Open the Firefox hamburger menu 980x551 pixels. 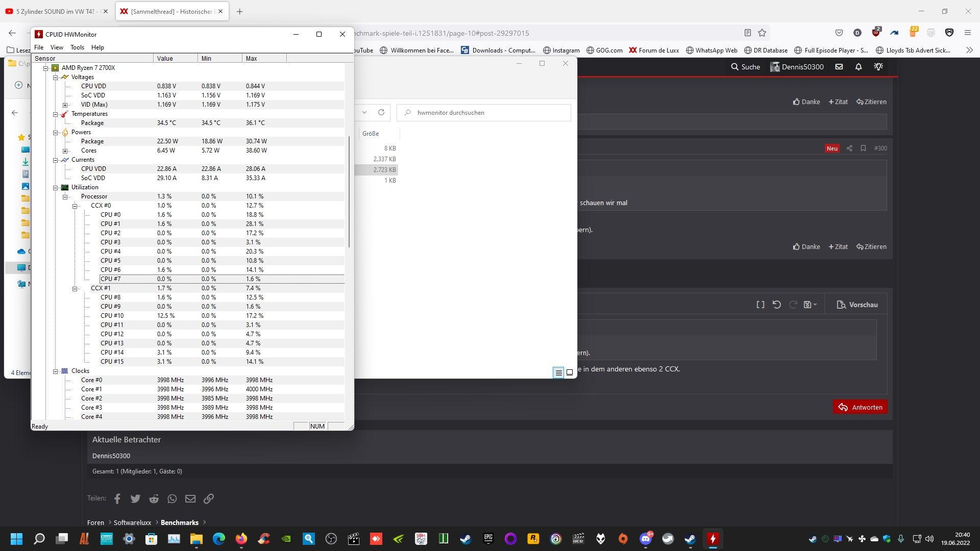click(967, 33)
